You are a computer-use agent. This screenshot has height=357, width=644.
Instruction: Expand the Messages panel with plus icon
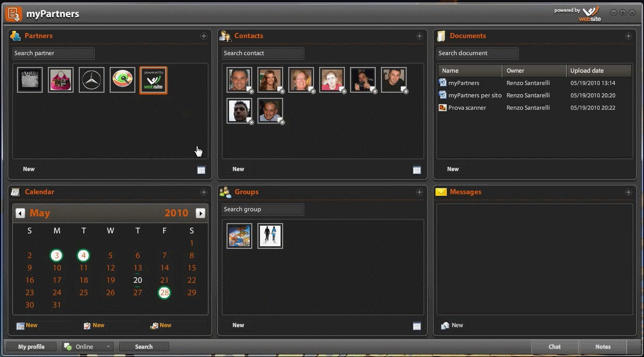point(628,192)
